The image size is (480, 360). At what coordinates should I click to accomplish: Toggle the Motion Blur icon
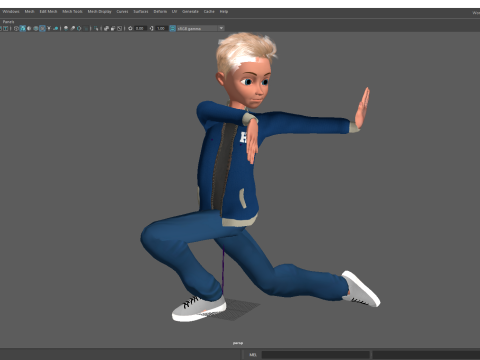coord(72,28)
